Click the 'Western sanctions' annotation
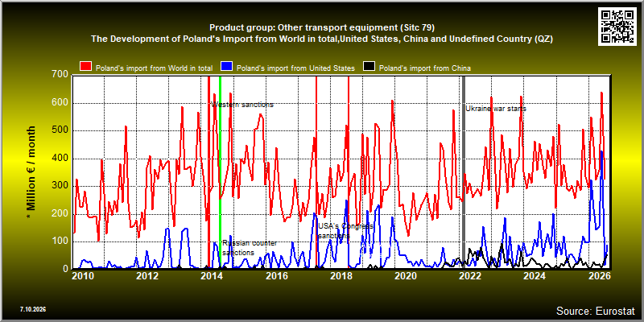 [x=242, y=105]
